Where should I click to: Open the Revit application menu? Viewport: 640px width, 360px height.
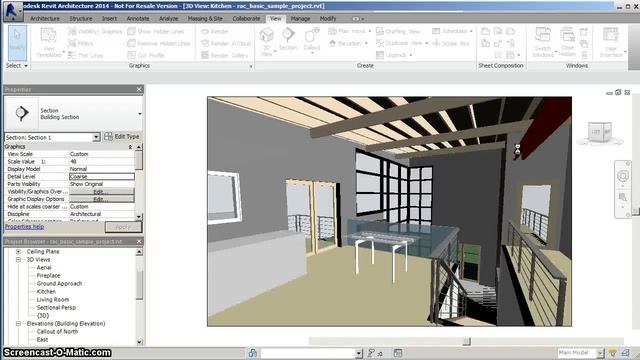point(12,11)
